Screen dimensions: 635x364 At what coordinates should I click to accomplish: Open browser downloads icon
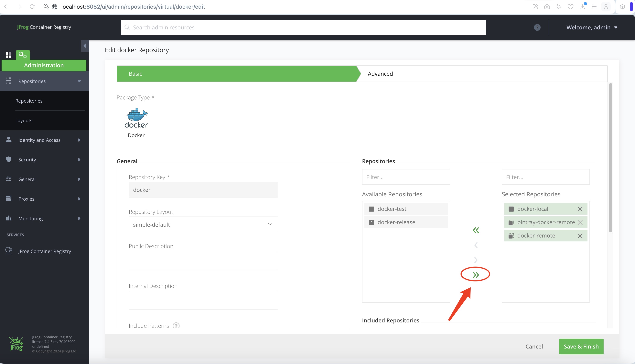(x=582, y=7)
